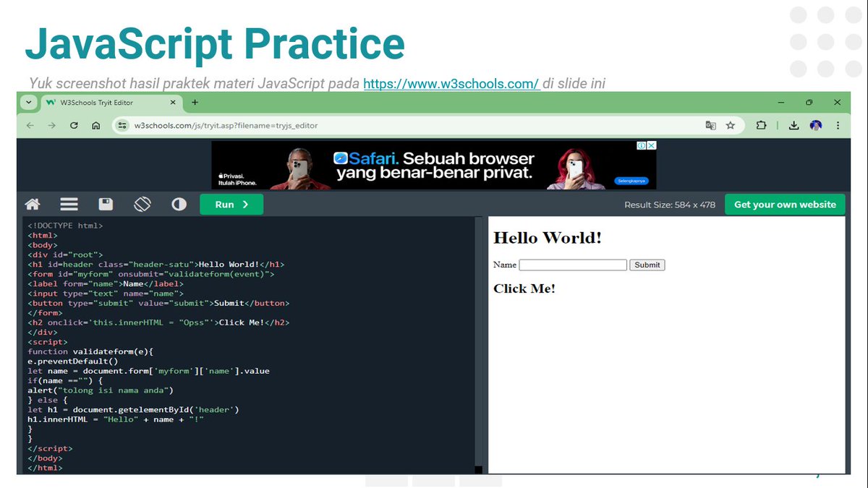Click the Safari advertisement banner
Screen dimensions: 868x488
point(434,165)
